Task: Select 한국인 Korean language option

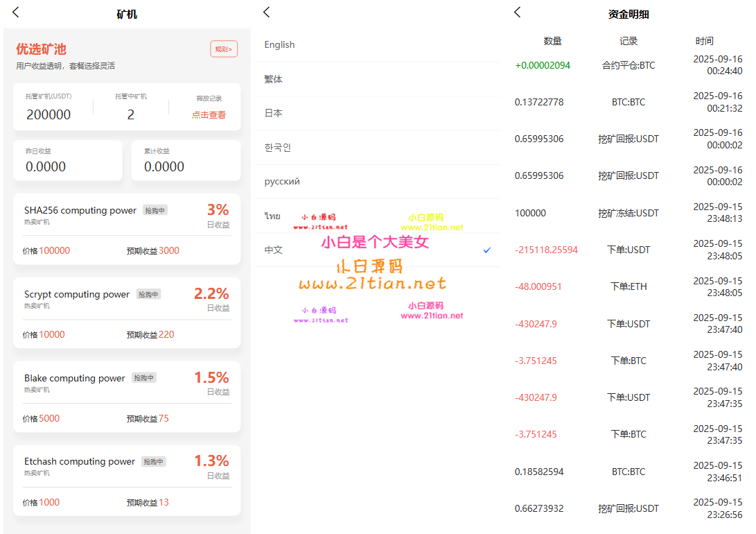Action: click(277, 148)
